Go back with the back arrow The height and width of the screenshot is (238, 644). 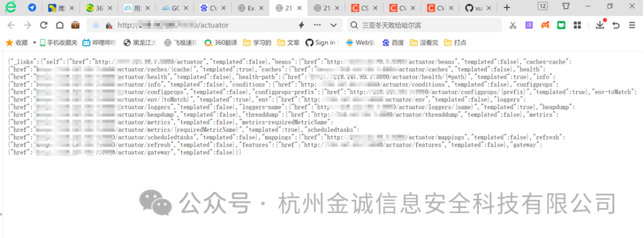11,26
